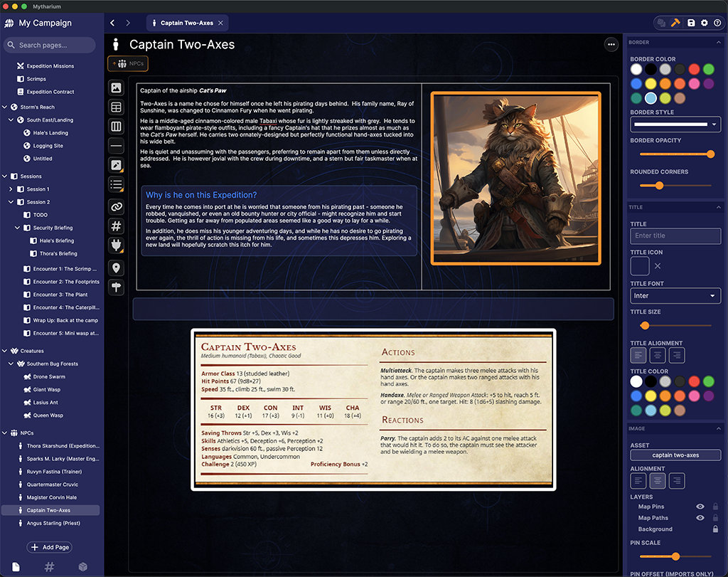728x577 pixels.
Task: Expand the Session 1 tree item
Action: pyautogui.click(x=11, y=189)
